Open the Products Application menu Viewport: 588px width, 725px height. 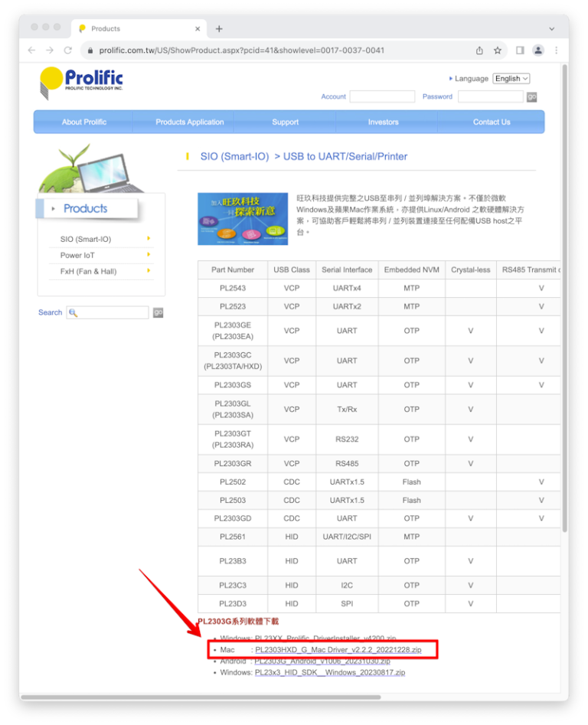[x=190, y=122]
